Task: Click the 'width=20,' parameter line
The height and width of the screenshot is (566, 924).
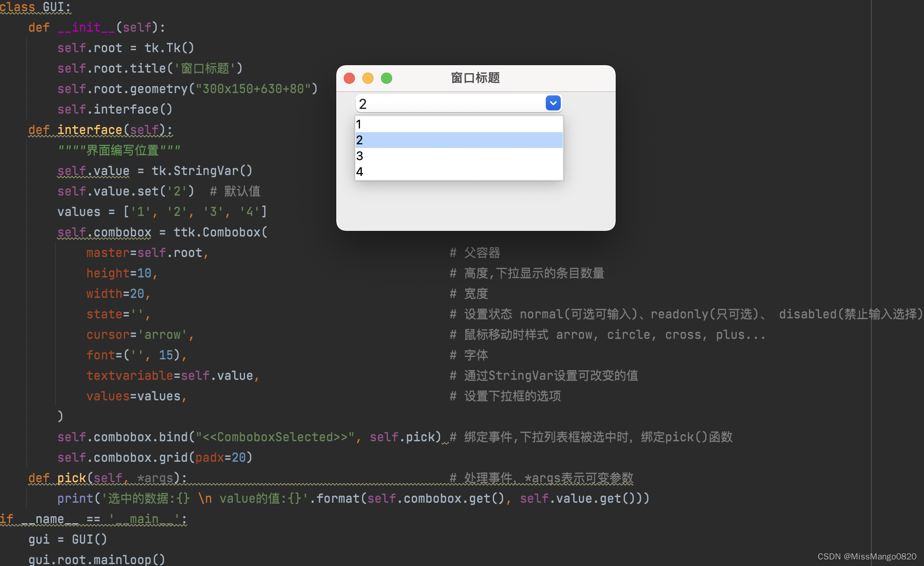Action: 118,294
